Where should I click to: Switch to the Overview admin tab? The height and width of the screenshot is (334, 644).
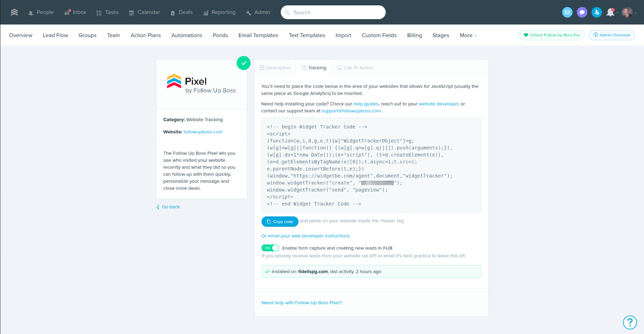point(21,35)
